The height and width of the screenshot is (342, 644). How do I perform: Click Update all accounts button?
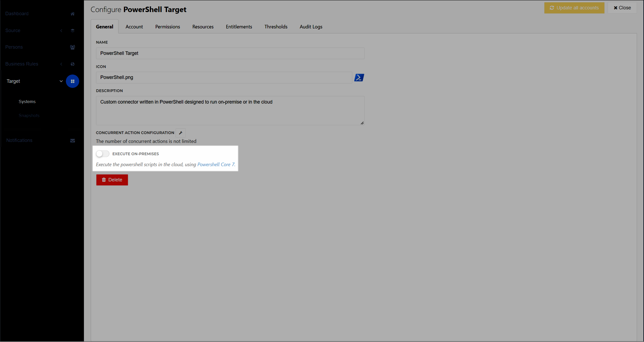(x=574, y=8)
